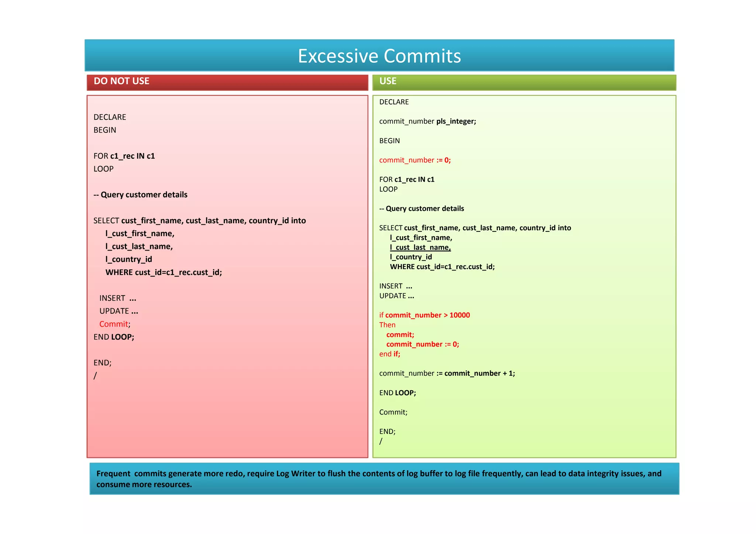Click 'commit_number := commit_number + 1;' line

(x=447, y=373)
